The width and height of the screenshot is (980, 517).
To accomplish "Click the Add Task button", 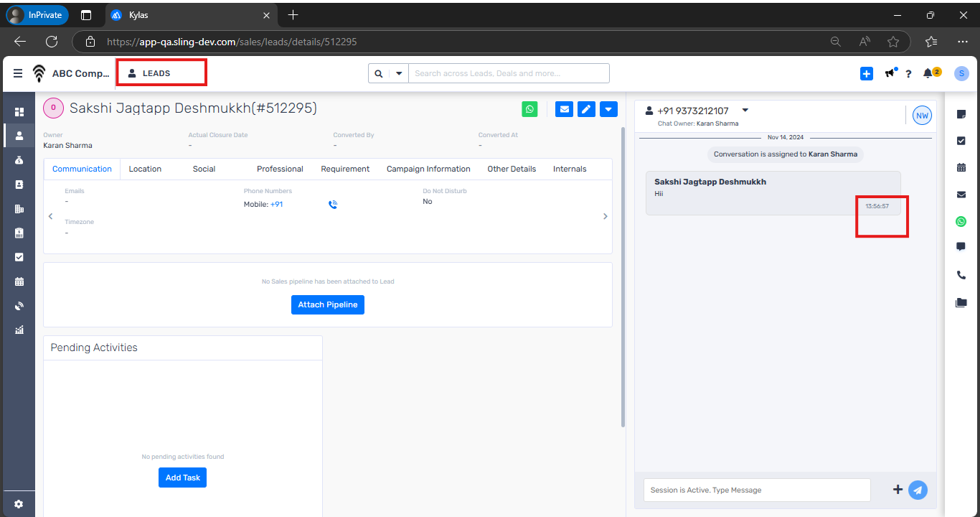I will point(182,478).
